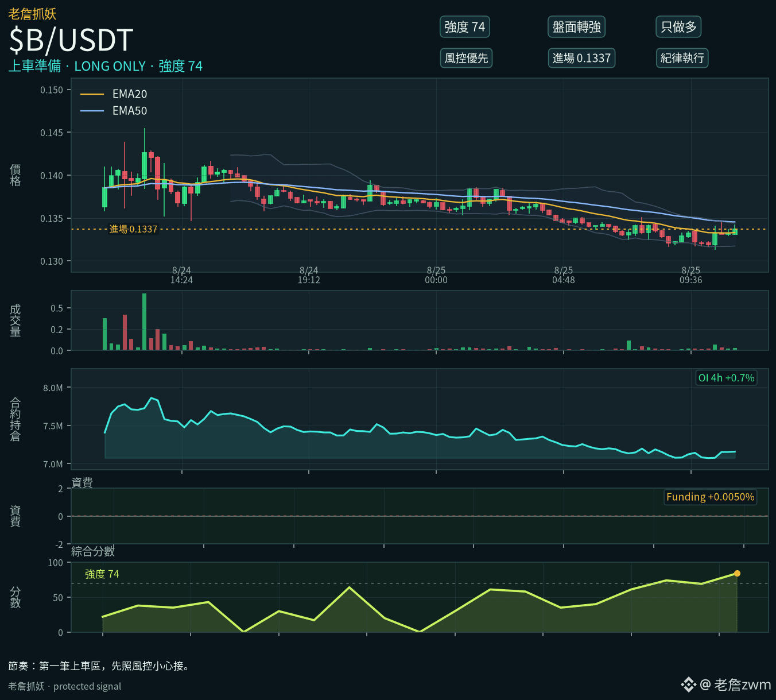
Task: Click the 8/24 14:24 time axis label
Action: tap(181, 275)
